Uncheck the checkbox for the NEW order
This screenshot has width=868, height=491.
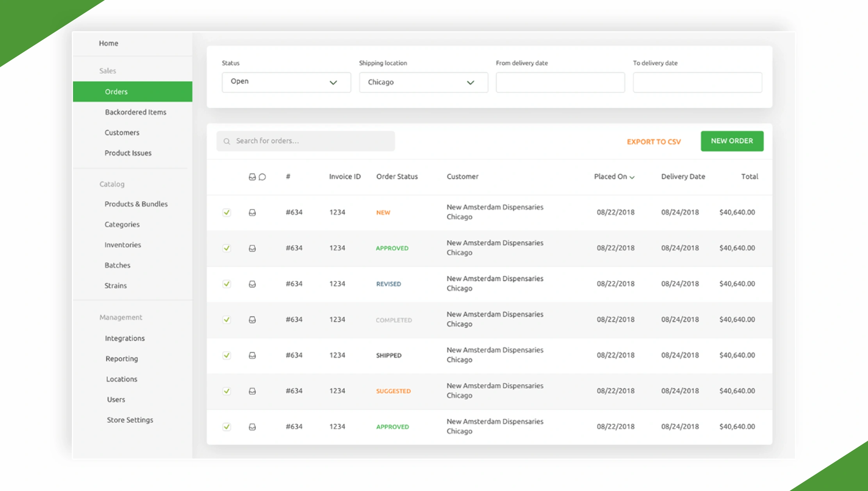(226, 212)
